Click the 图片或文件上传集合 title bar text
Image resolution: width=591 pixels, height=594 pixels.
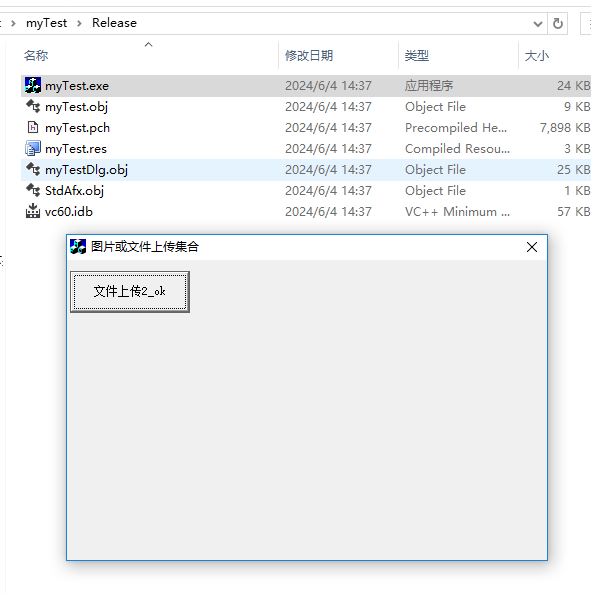point(145,247)
